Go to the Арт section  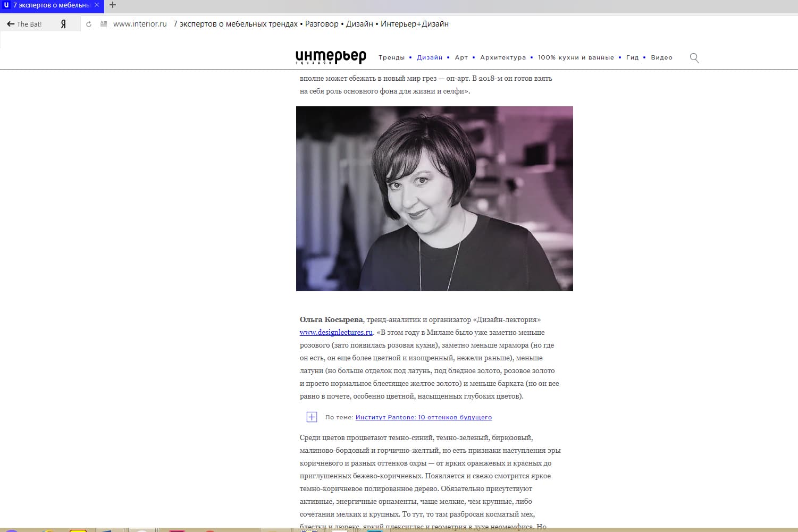(x=461, y=57)
